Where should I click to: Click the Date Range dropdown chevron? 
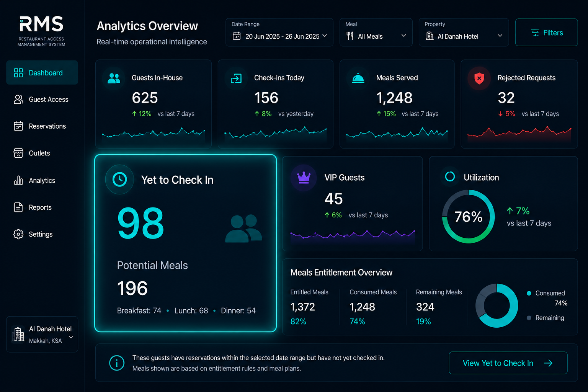tap(325, 36)
